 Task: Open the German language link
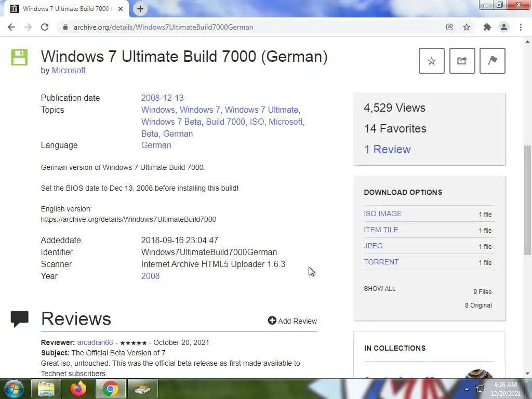[156, 145]
